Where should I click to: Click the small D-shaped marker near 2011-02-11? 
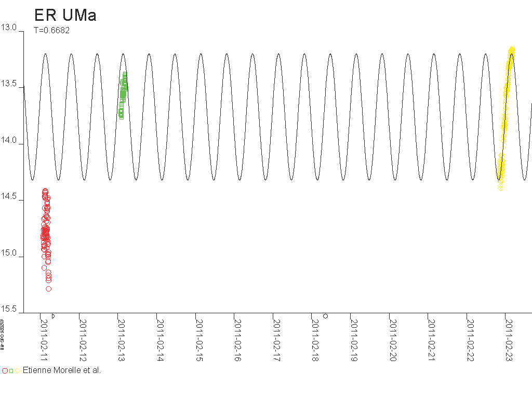point(54,316)
